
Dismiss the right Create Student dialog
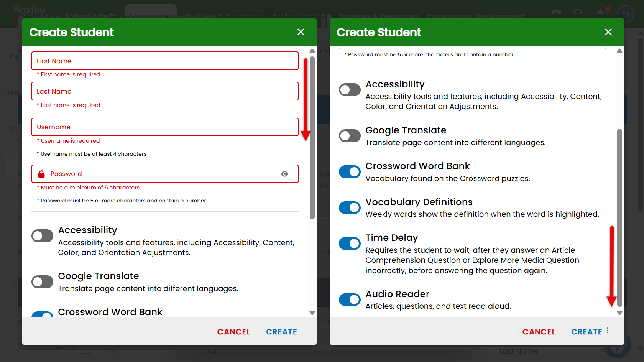pyautogui.click(x=608, y=32)
